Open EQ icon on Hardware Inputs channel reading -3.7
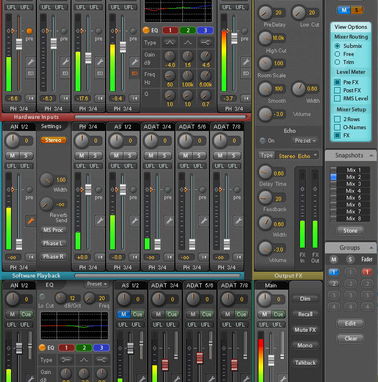 tap(246, 73)
